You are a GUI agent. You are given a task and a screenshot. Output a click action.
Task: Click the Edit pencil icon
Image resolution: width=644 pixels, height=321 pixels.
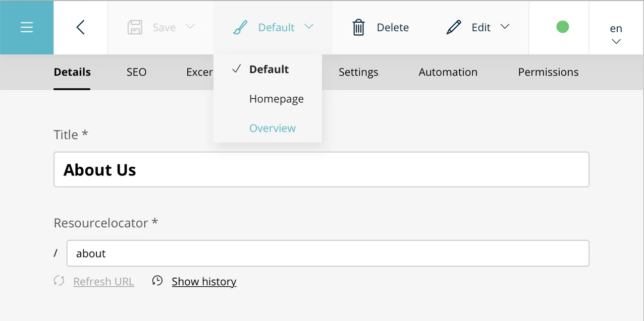pos(454,27)
